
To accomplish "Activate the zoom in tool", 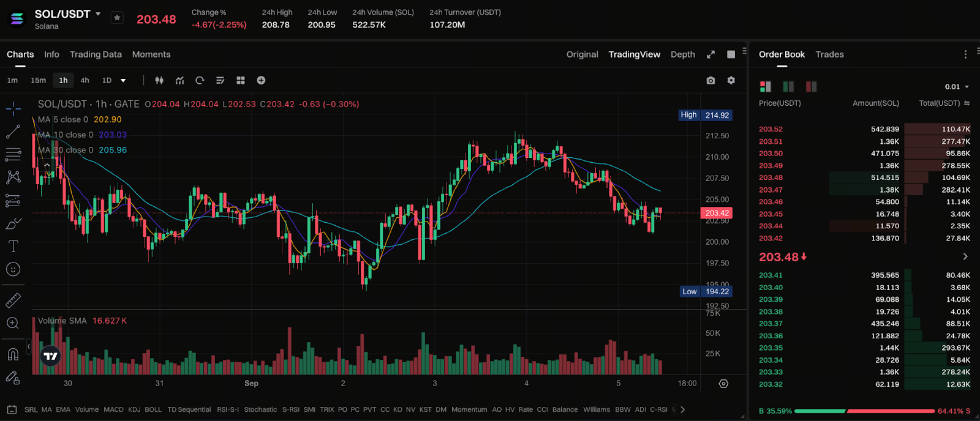I will pyautogui.click(x=13, y=323).
